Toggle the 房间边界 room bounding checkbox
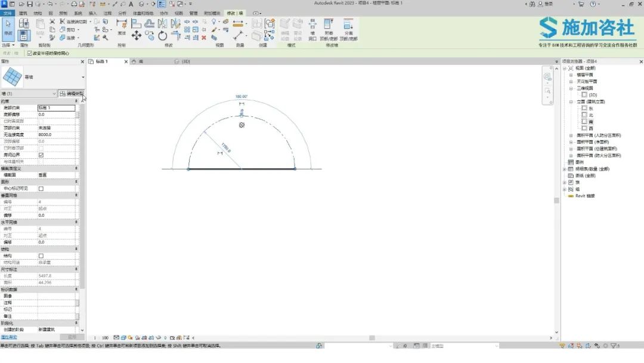This screenshot has width=644, height=363. pos(41,155)
